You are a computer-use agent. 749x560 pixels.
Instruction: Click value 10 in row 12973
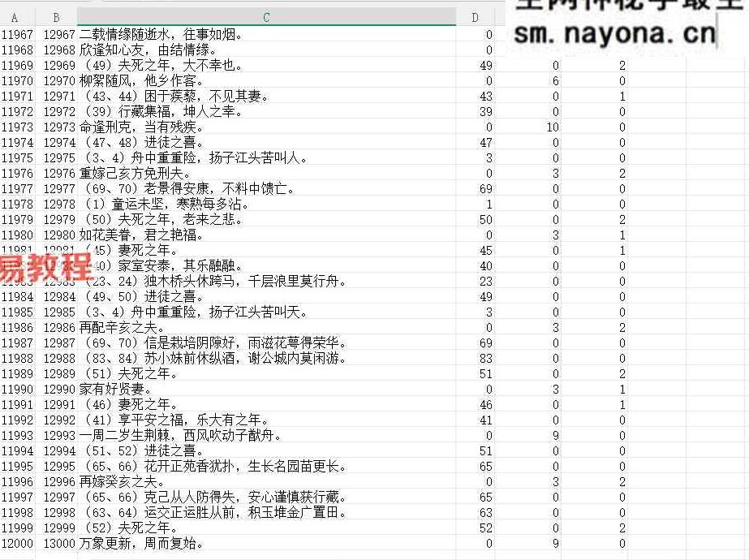point(553,127)
